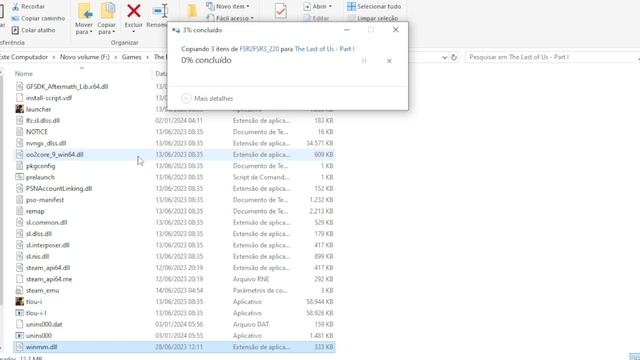Click the unins000 application icon
640x360 pixels.
20,336
